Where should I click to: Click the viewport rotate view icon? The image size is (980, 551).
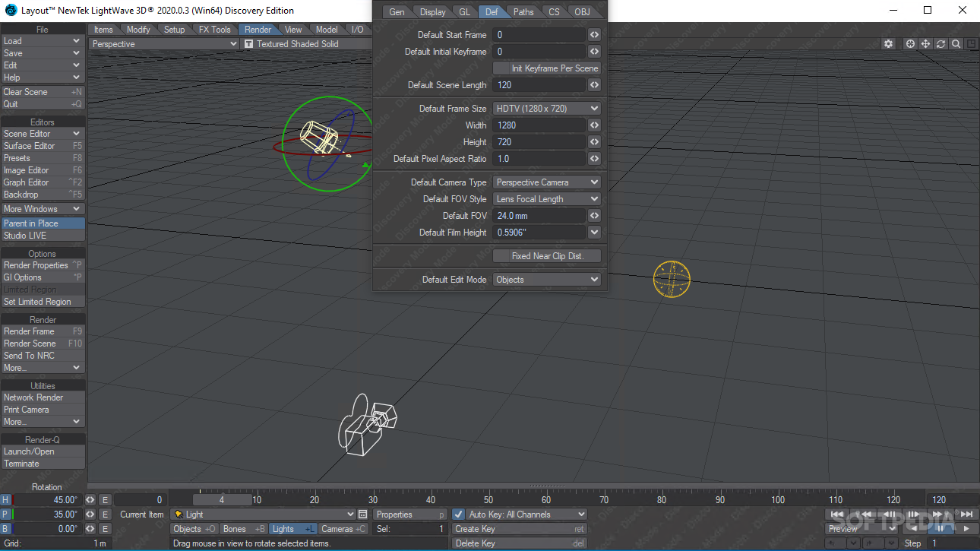point(940,44)
